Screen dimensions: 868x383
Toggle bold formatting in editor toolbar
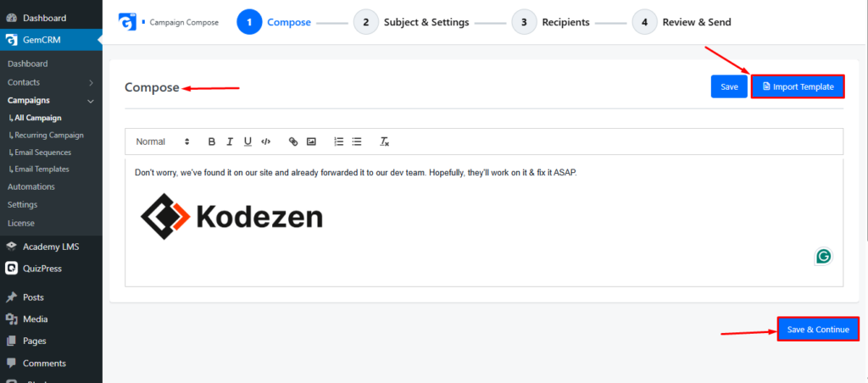pyautogui.click(x=211, y=142)
